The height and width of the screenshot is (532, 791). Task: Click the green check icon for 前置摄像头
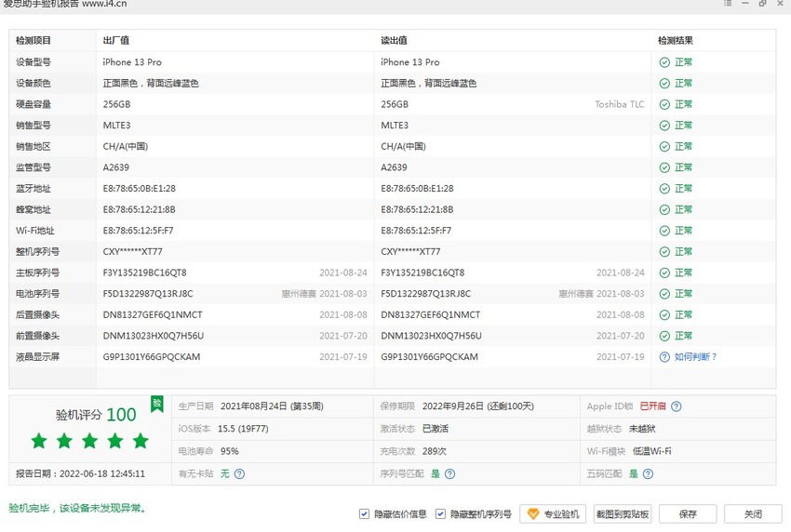coord(664,336)
